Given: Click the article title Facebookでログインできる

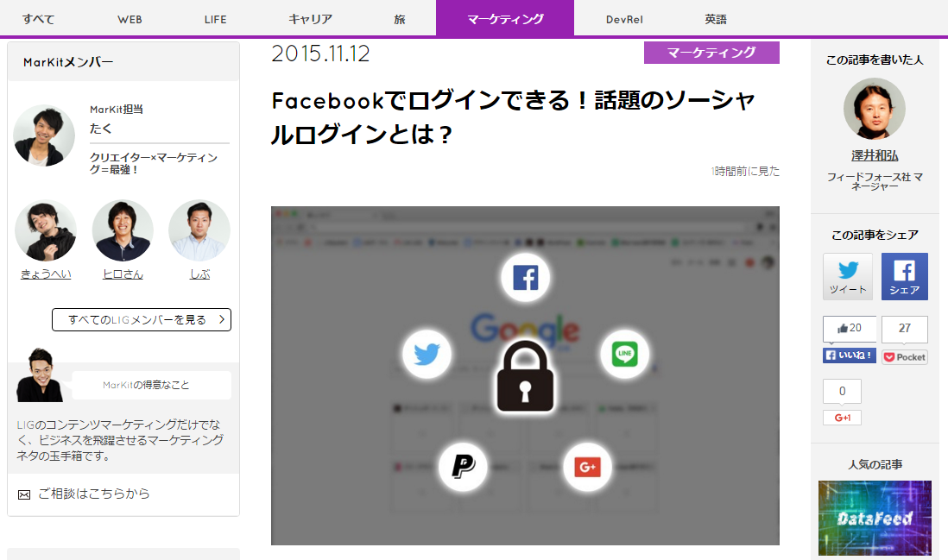Looking at the screenshot, I should click(513, 117).
